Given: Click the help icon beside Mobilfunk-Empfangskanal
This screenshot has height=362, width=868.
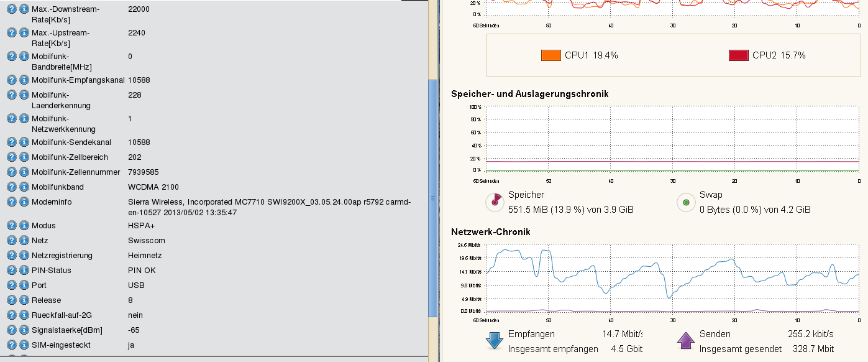Looking at the screenshot, I should [12, 80].
